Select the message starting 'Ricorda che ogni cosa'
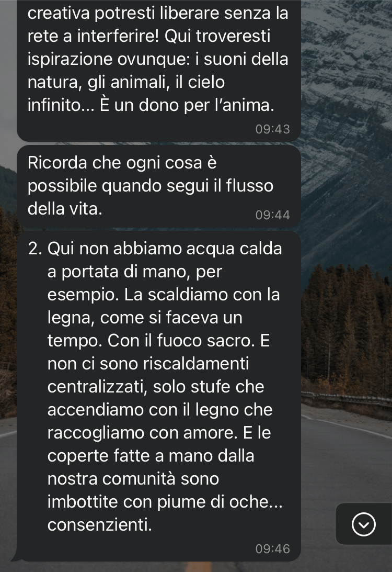The width and height of the screenshot is (392, 572). coord(159,186)
